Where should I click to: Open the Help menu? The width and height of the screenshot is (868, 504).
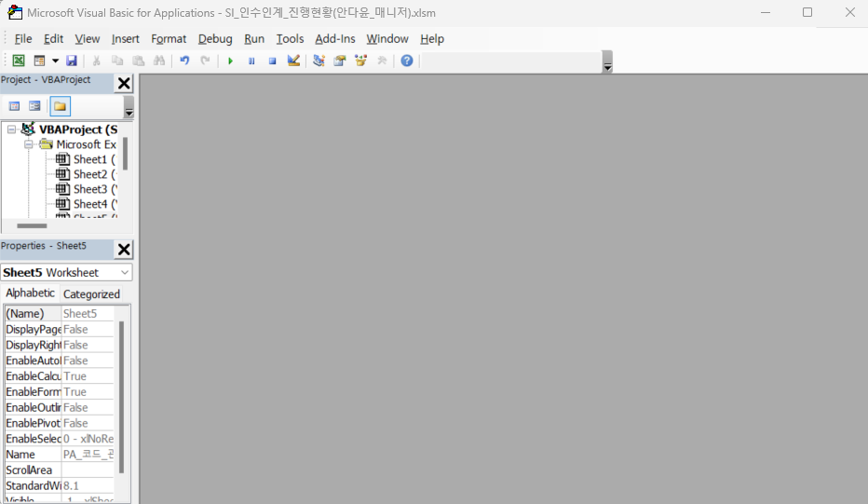point(432,39)
